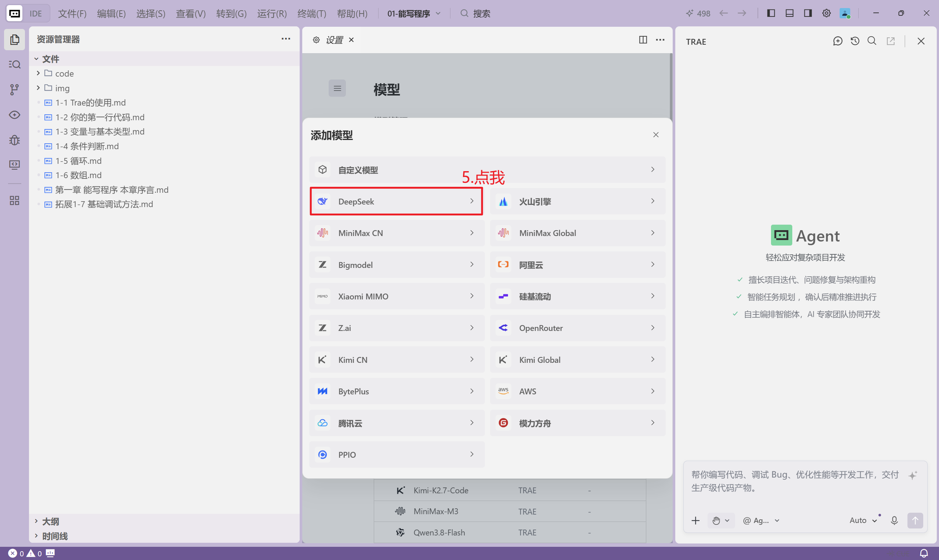Open the @ Agent selector dropdown
Viewport: 939px width, 560px height.
[x=761, y=520]
